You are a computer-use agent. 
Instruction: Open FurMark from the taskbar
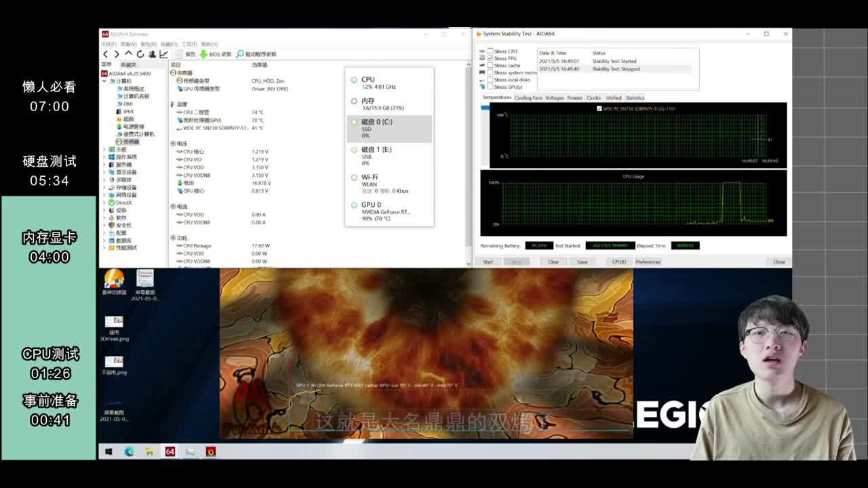[x=211, y=451]
